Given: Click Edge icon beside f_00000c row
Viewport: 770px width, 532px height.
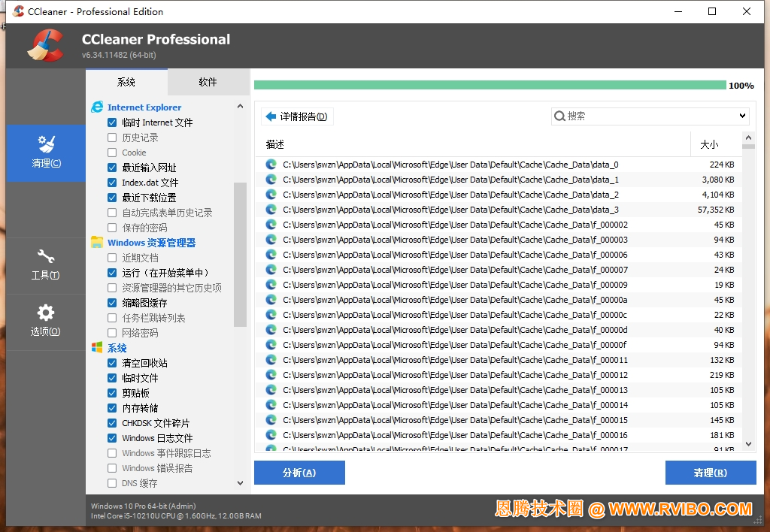Looking at the screenshot, I should (x=271, y=315).
